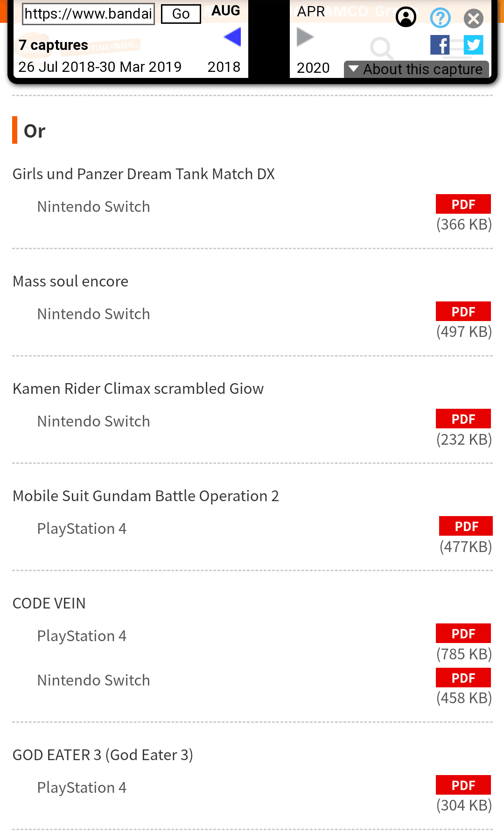This screenshot has width=504, height=832.
Task: Share this capture on Twitter
Action: tap(473, 45)
